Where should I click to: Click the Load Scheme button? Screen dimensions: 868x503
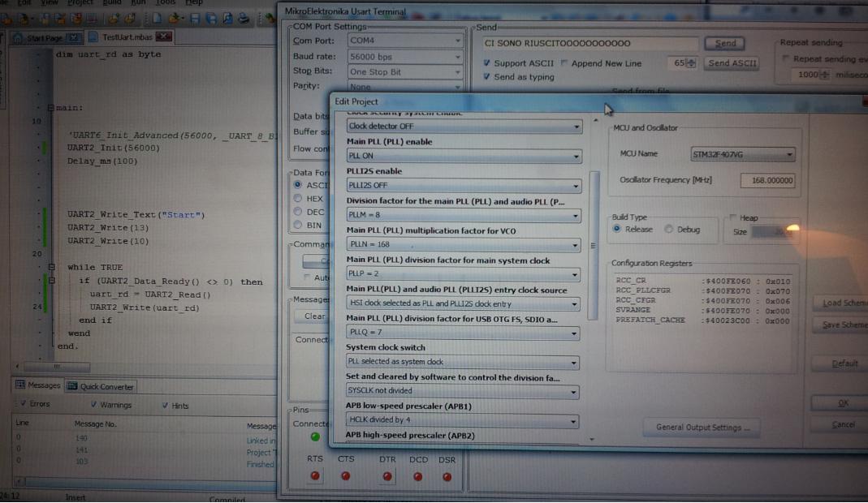841,303
